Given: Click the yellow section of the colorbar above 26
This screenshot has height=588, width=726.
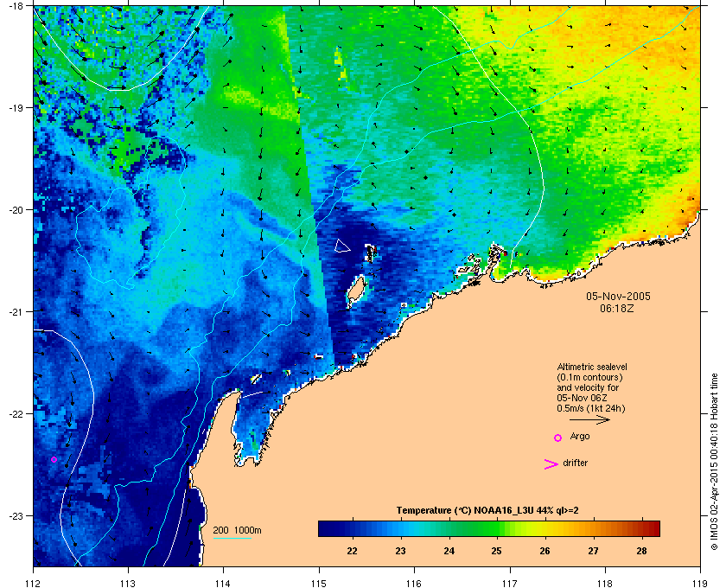Looking at the screenshot, I should point(537,528).
